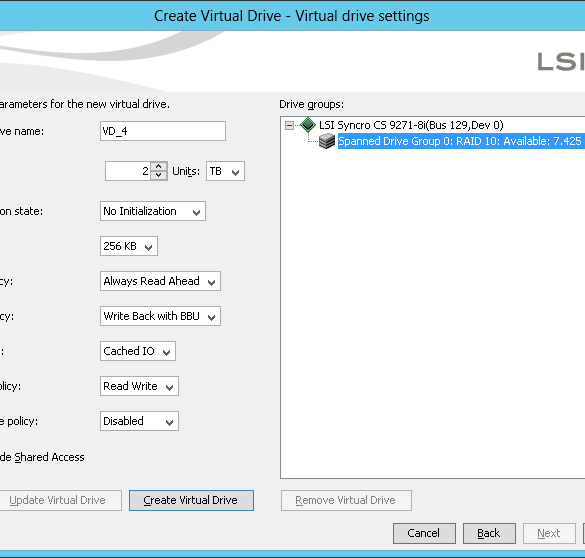
Task: Click the Spanned Drive Group disk stack icon
Action: point(327,141)
